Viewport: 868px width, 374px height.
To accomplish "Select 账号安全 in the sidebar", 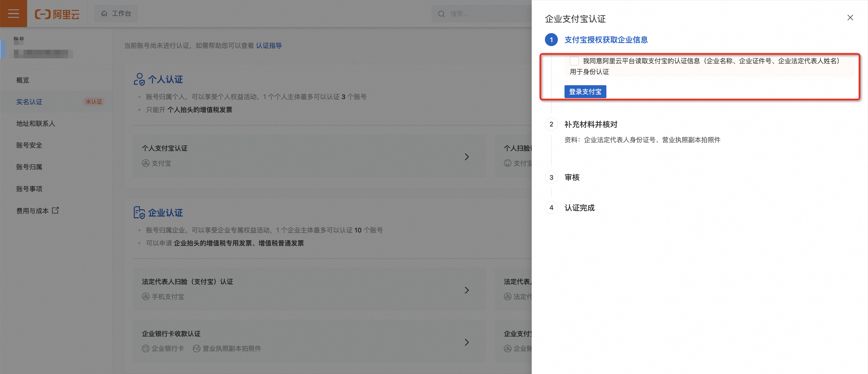I will coord(29,145).
